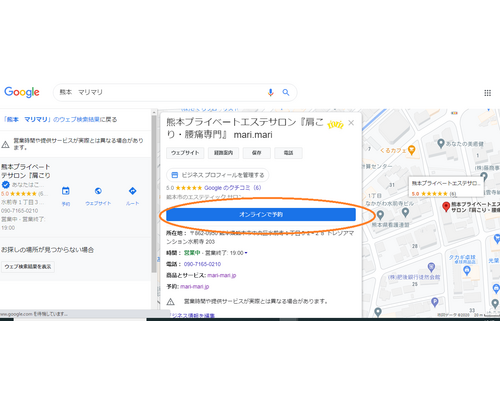500x400 pixels.
Task: Click the blue オンラインで予約 button
Action: tap(261, 215)
